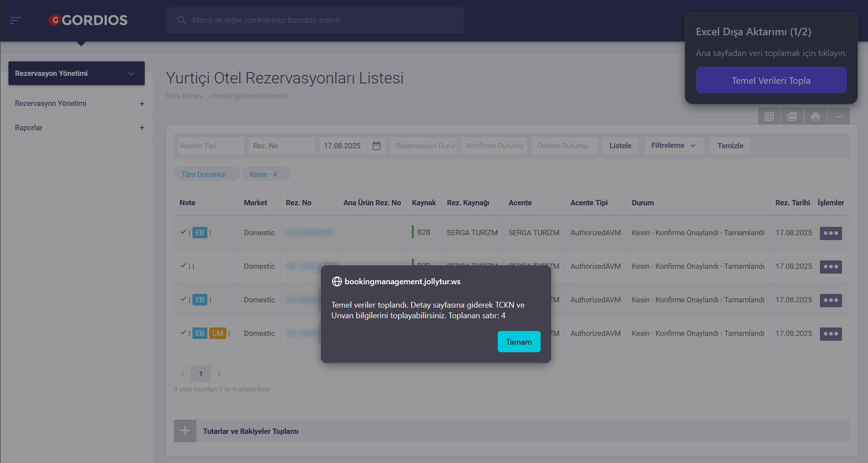Select the Tüm Durumlar filter tab
Viewport: 868px width, 463px height.
[204, 174]
